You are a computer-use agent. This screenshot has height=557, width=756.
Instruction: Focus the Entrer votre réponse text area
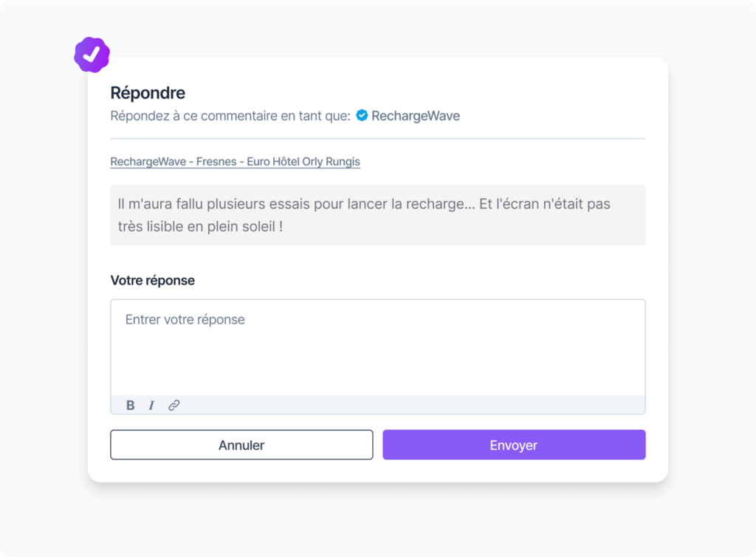coord(378,347)
